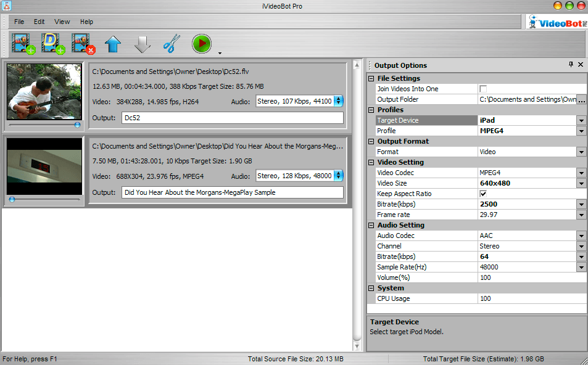Collapse the Audio Setting section
Image resolution: width=588 pixels, height=365 pixels.
click(x=371, y=225)
